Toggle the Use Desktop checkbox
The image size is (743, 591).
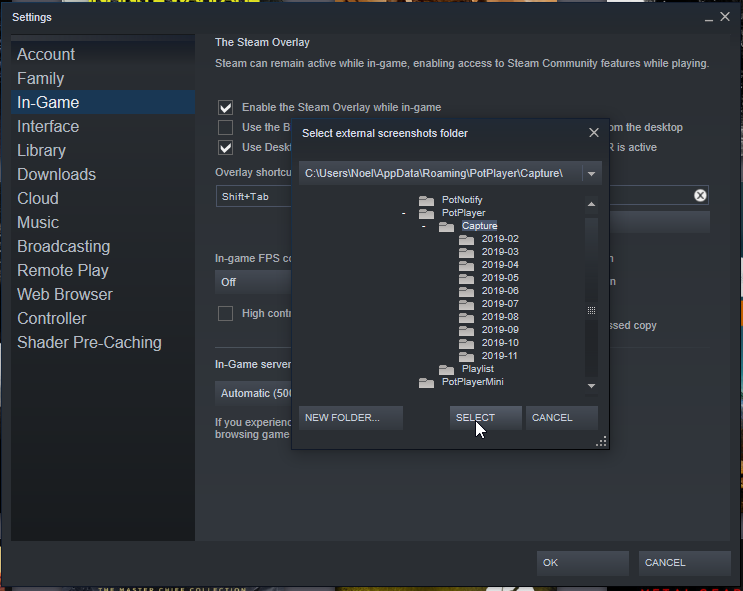click(x=226, y=148)
